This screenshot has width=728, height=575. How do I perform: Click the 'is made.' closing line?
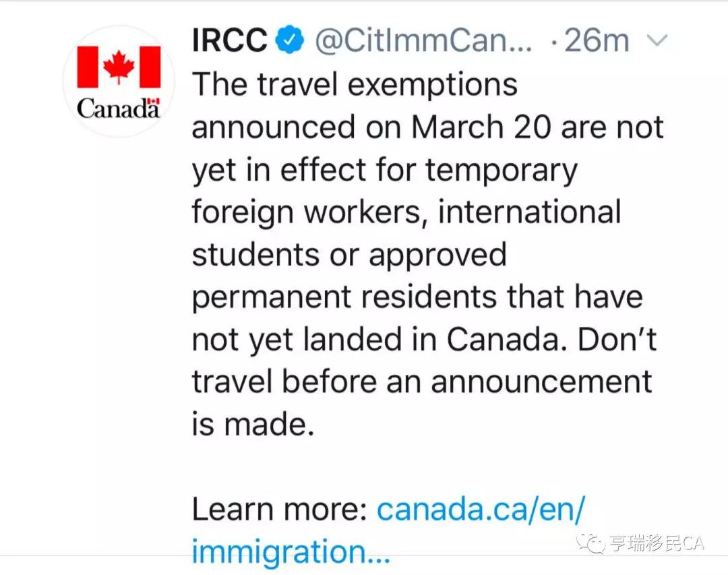coord(253,424)
